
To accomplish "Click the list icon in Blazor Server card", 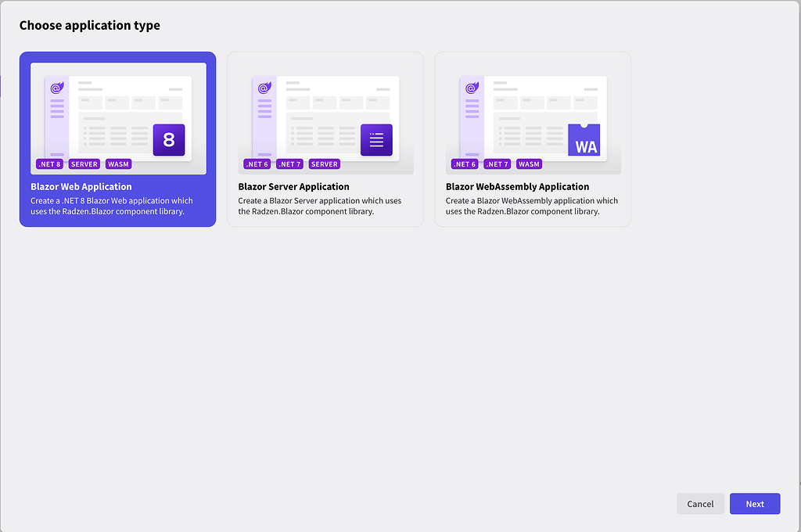I will 376,140.
